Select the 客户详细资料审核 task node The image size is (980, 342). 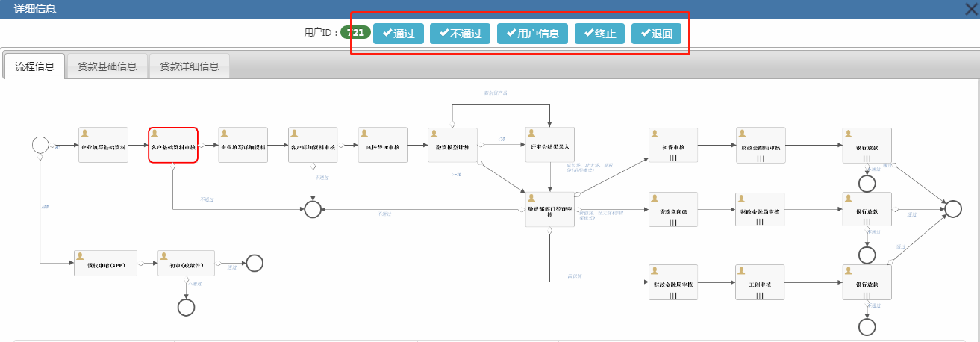pyautogui.click(x=313, y=145)
